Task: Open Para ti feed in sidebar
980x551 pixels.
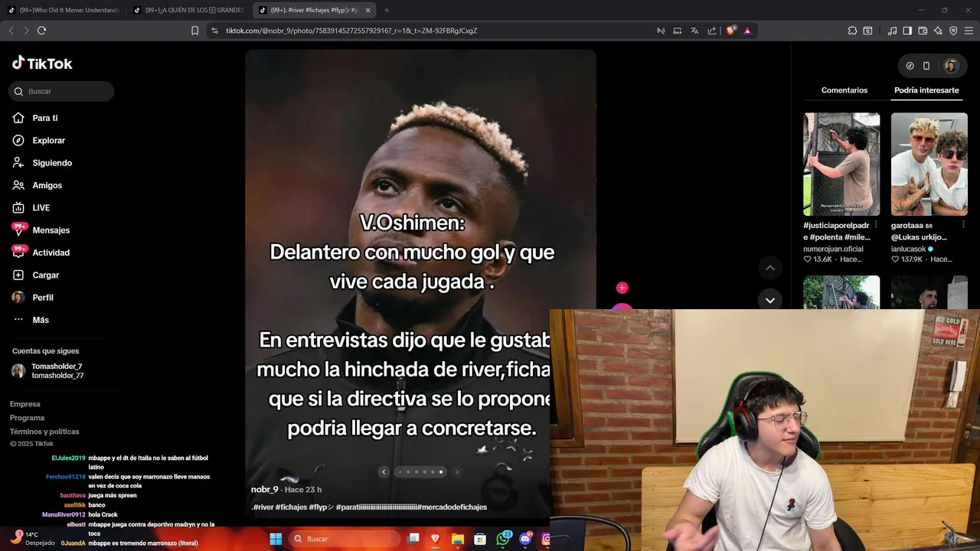Action: [35, 118]
